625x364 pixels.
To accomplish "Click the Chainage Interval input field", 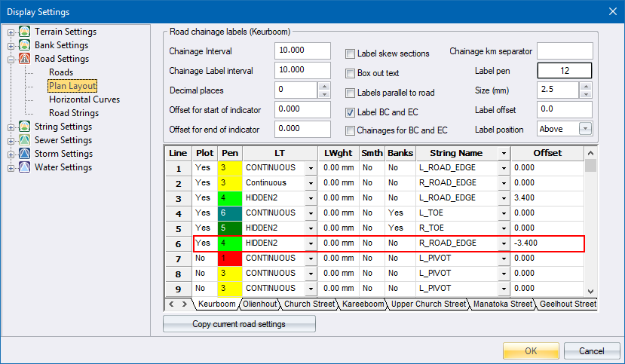I will pyautogui.click(x=302, y=51).
